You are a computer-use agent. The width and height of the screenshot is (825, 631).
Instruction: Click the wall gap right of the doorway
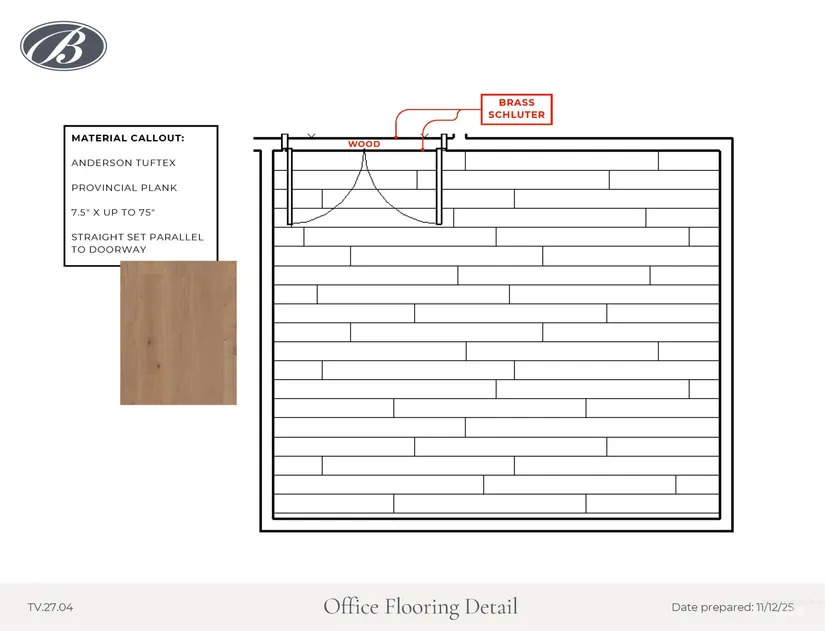[x=460, y=138]
